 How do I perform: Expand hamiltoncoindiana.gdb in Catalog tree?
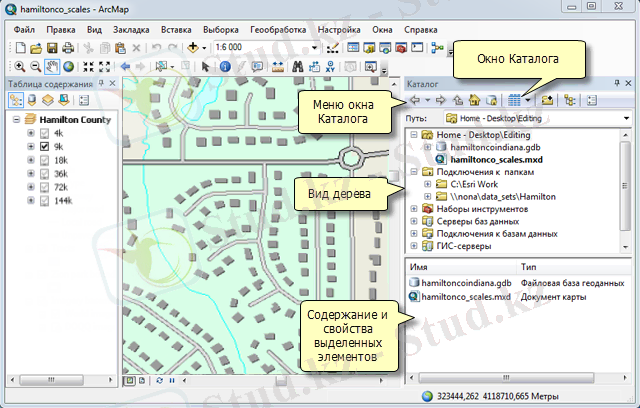[x=427, y=147]
